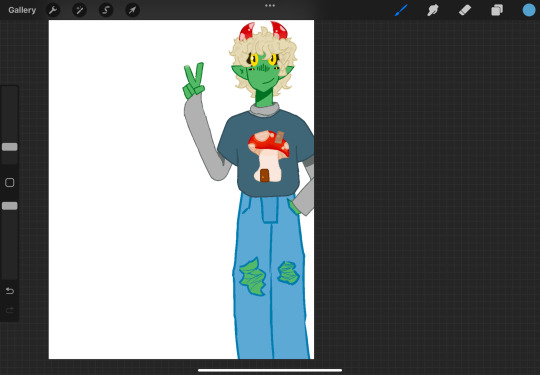Click the brush opacity slider handle
This screenshot has height=375, width=540.
tap(10, 206)
